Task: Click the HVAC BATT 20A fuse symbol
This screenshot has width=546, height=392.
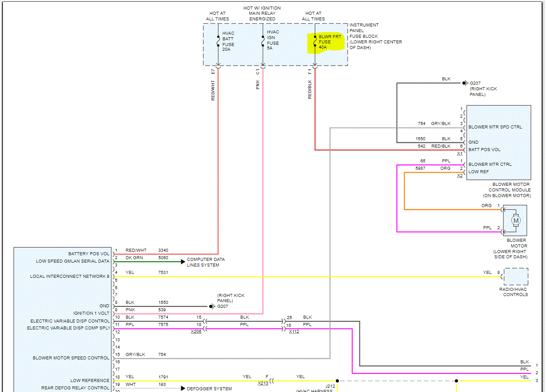Action: pyautogui.click(x=218, y=41)
